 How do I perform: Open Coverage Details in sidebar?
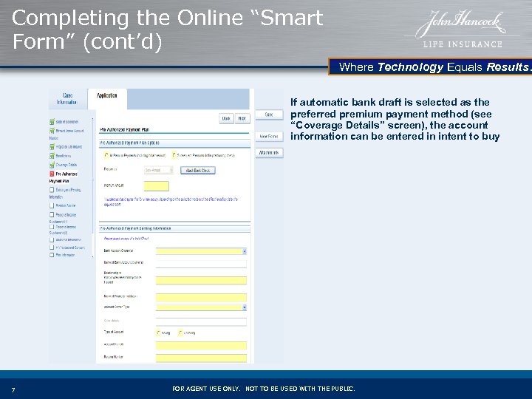pyautogui.click(x=66, y=165)
